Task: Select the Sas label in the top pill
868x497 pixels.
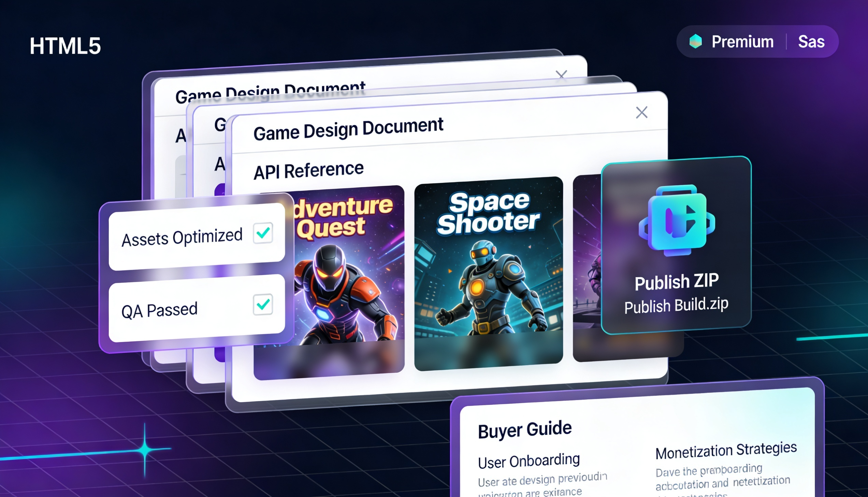Action: 811,42
